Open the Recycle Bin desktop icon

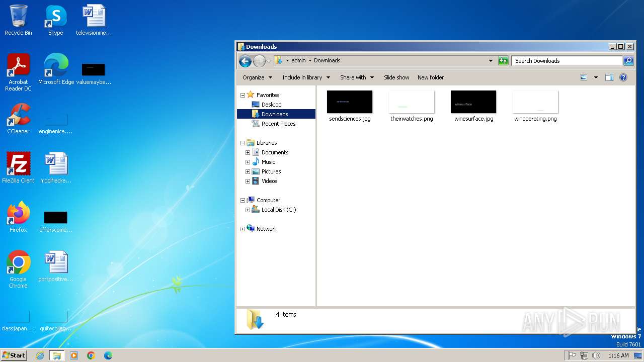point(18,20)
